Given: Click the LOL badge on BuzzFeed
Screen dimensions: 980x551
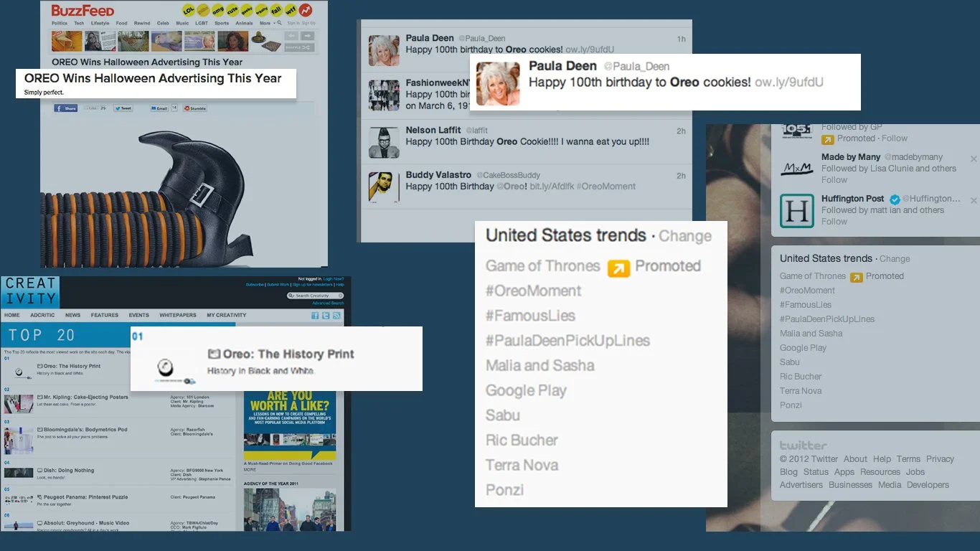Looking at the screenshot, I should coord(189,10).
